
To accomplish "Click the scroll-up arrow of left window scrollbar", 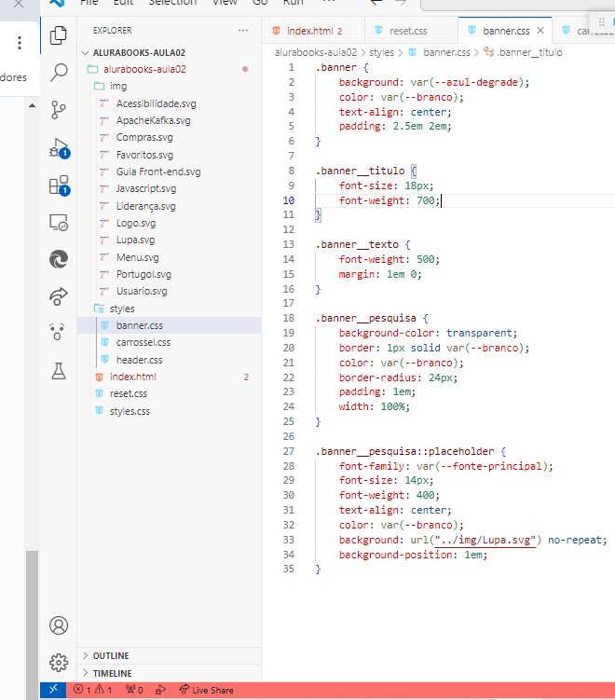I will (x=32, y=106).
